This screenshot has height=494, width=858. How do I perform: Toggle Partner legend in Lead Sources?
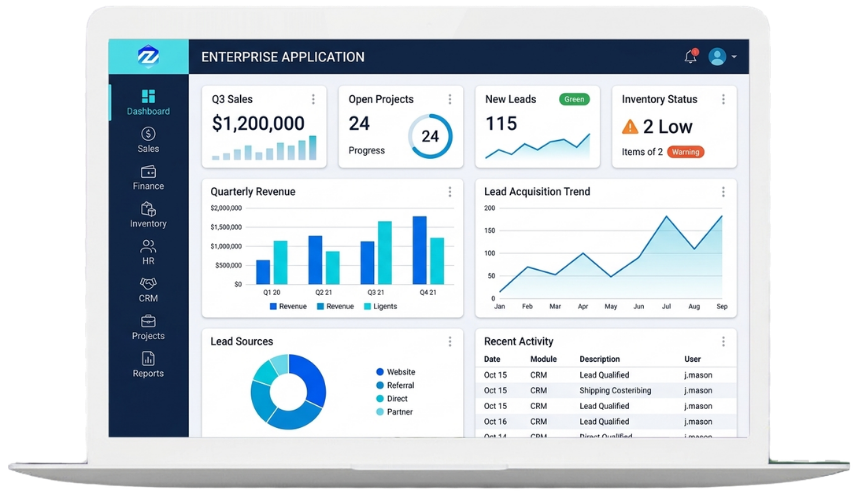coord(395,412)
